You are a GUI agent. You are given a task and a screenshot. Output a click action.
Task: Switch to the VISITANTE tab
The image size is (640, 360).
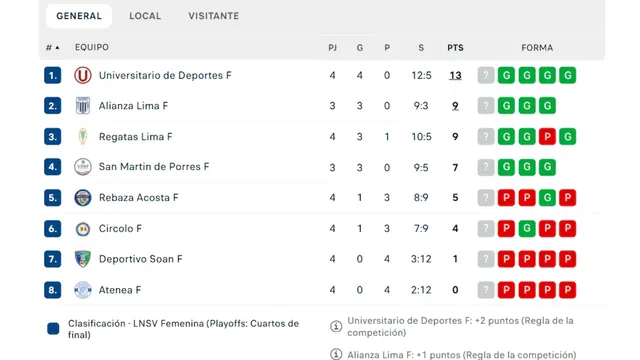[213, 16]
